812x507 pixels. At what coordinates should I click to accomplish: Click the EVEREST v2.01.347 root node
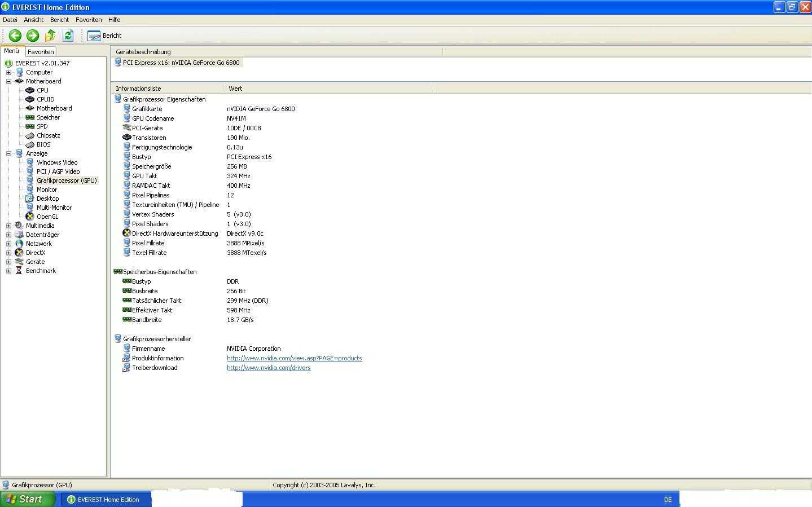pyautogui.click(x=42, y=63)
